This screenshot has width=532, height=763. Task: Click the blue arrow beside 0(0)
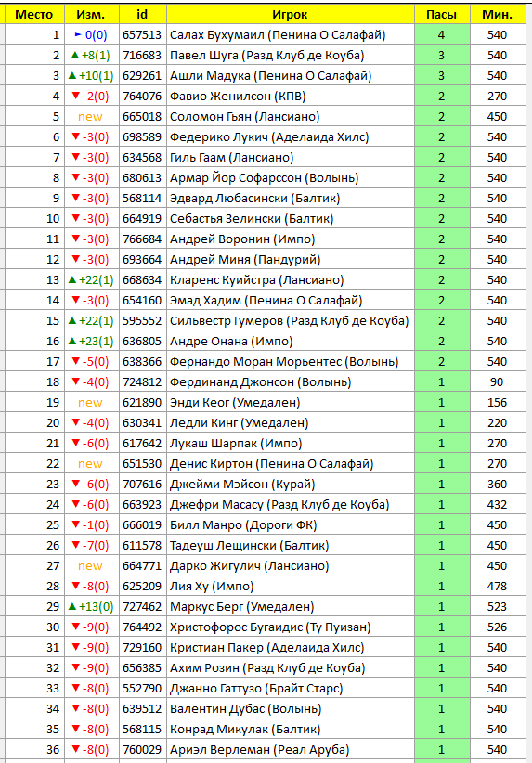[x=78, y=35]
